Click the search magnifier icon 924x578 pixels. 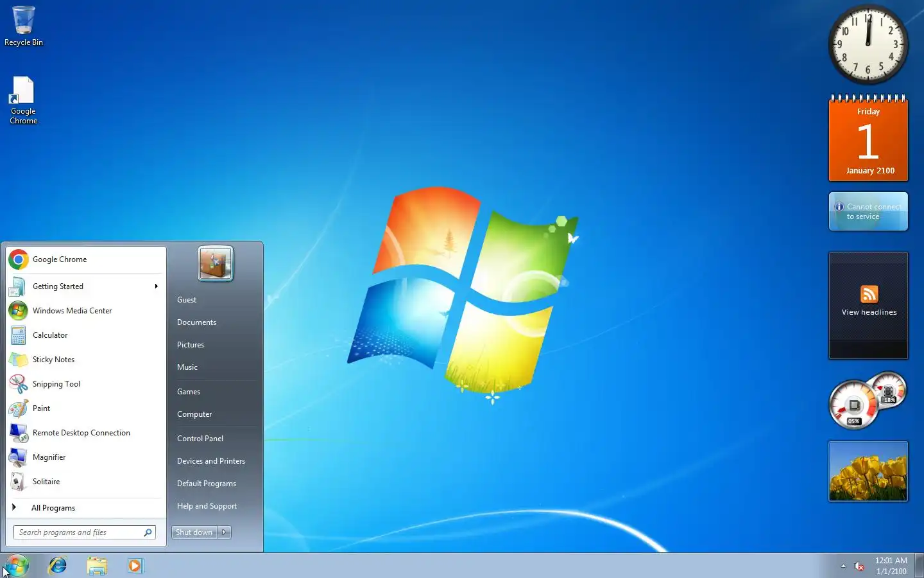[x=148, y=532]
